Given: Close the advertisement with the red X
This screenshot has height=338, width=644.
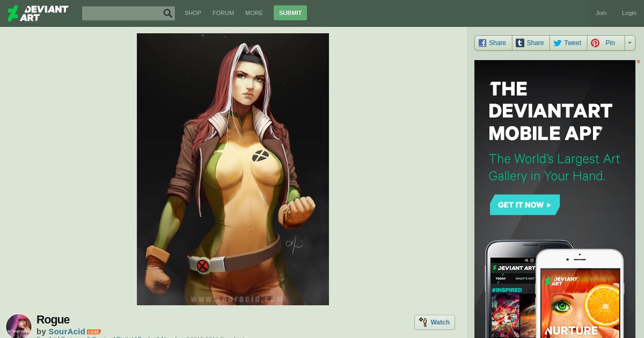Looking at the screenshot, I should coord(638,62).
